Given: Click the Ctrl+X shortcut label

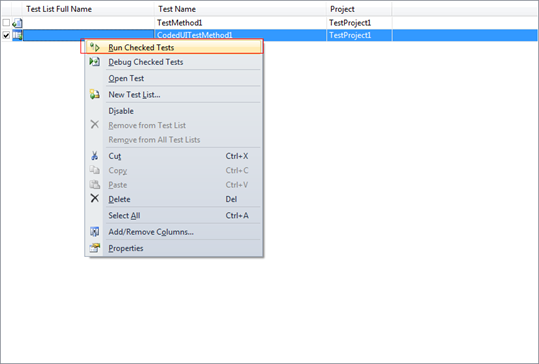Looking at the screenshot, I should 237,156.
